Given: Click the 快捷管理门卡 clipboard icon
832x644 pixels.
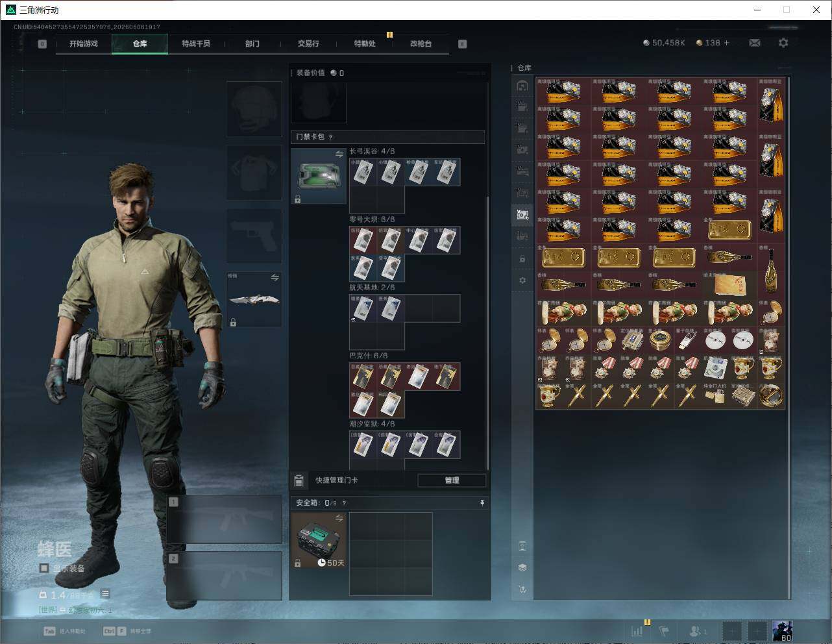Looking at the screenshot, I should pos(299,480).
